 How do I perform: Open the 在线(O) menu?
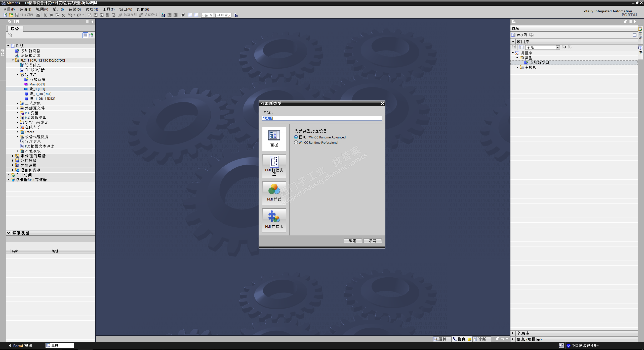pyautogui.click(x=74, y=9)
